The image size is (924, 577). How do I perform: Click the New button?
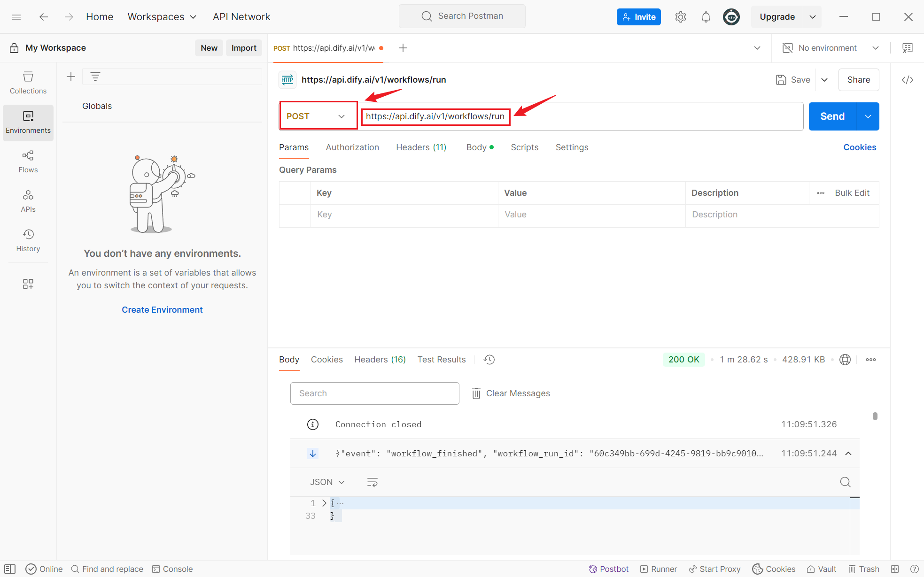(x=209, y=48)
